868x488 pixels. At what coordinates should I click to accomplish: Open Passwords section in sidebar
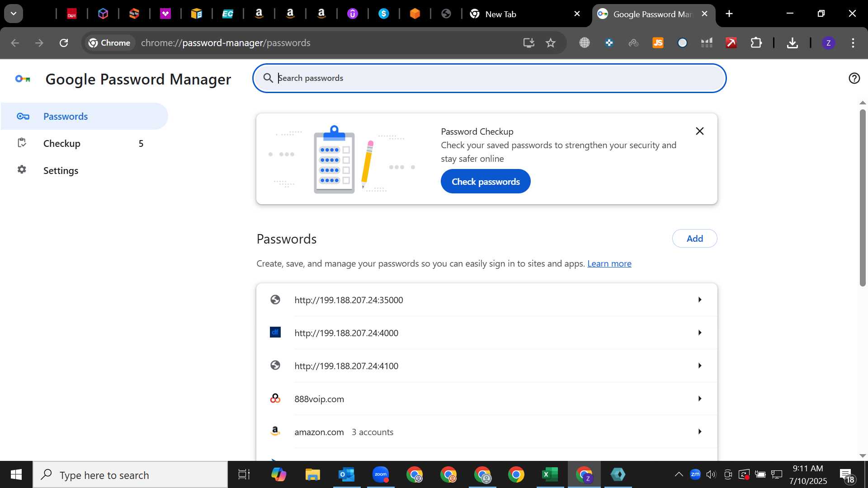84,116
